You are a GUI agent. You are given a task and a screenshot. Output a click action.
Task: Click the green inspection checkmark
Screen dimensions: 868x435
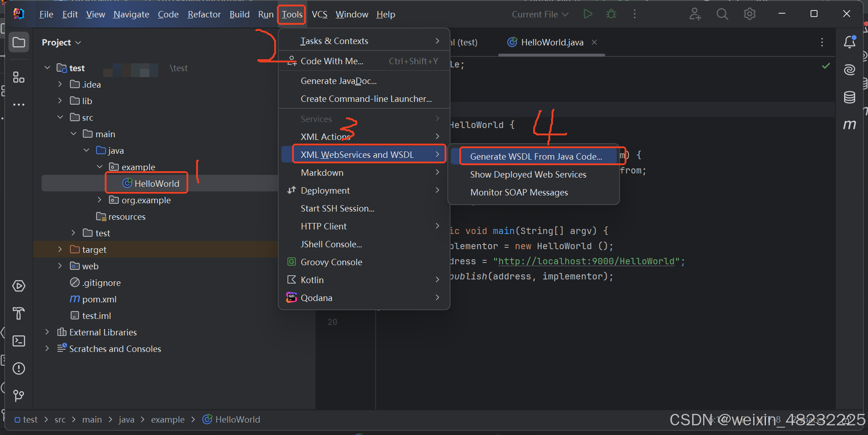pyautogui.click(x=826, y=66)
